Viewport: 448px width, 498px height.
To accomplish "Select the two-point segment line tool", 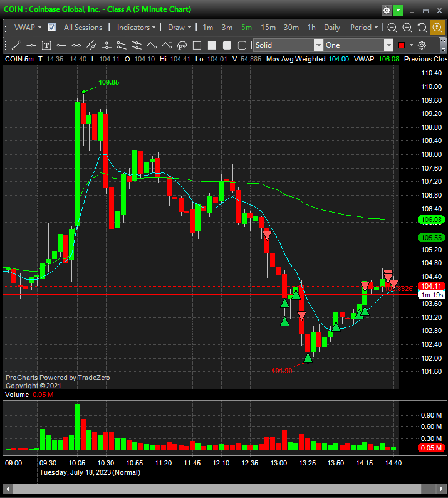I will (76, 45).
